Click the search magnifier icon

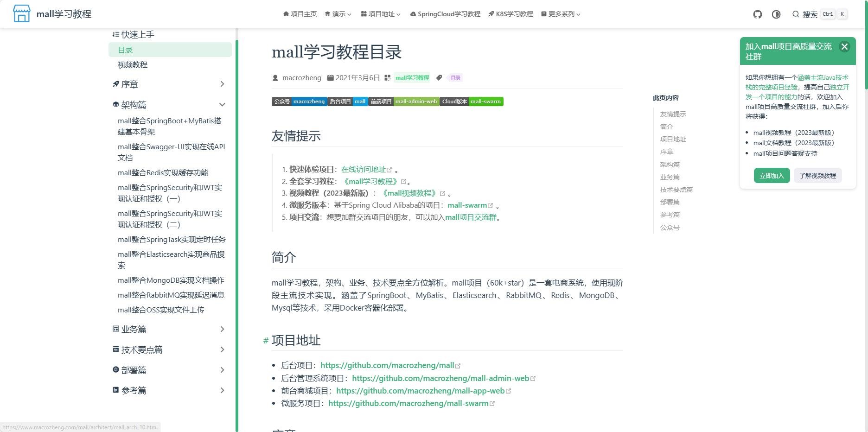[796, 14]
